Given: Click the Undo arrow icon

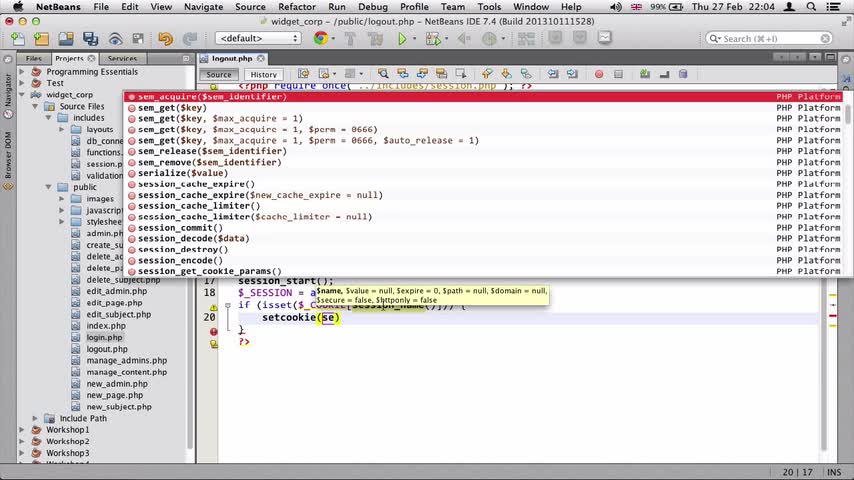Looking at the screenshot, I should point(165,39).
